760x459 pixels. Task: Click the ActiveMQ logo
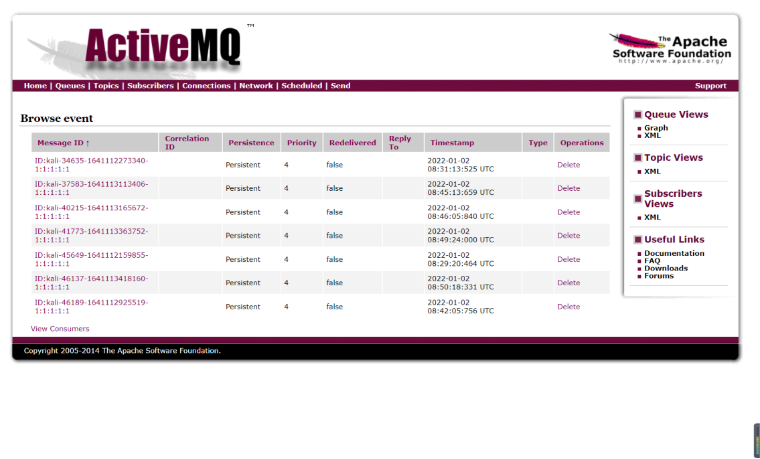[163, 47]
